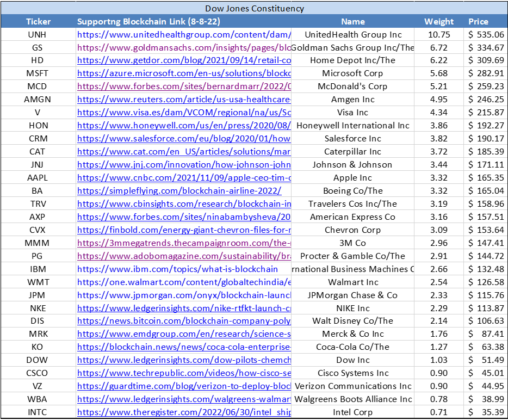This screenshot has width=508, height=420.
Task: Open the blockchain.news coca-cola link
Action: tap(184, 347)
